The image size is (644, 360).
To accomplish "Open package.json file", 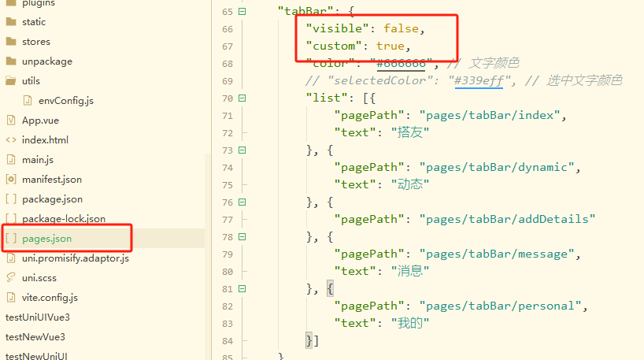I will [52, 199].
